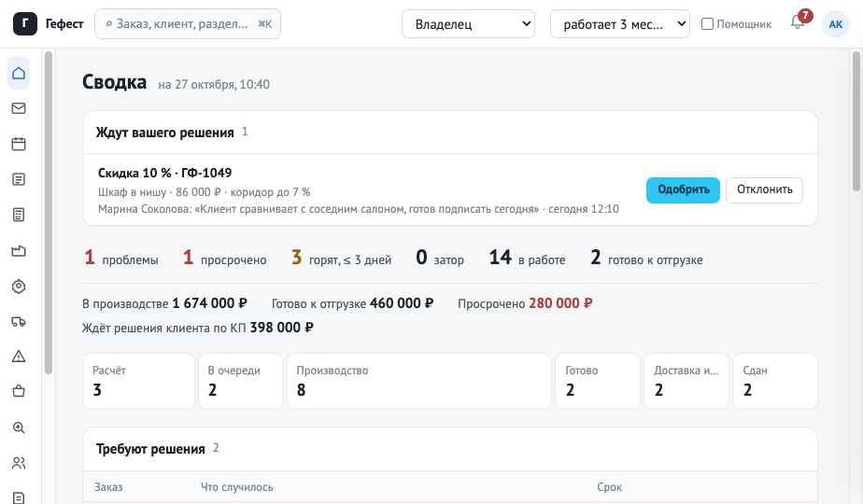Open the warning triangle icon in sidebar
The height and width of the screenshot is (504, 863).
click(x=19, y=357)
